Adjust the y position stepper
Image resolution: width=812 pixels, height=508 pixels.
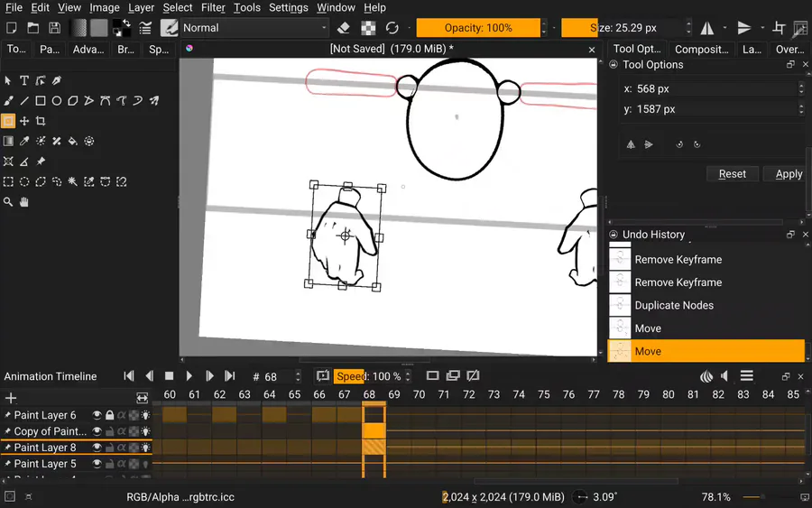coord(801,109)
